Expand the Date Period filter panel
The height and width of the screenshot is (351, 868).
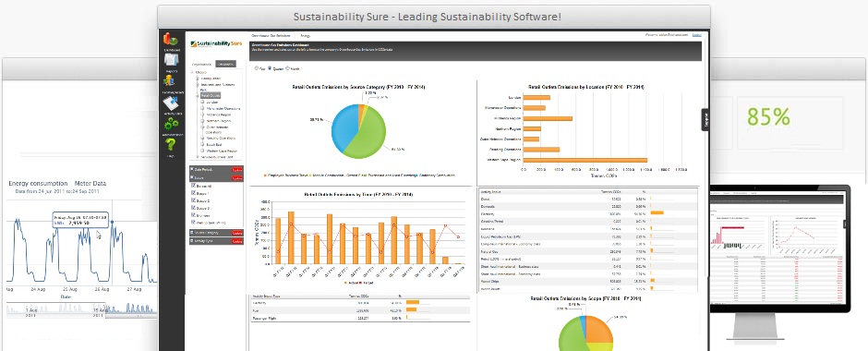pyautogui.click(x=216, y=169)
